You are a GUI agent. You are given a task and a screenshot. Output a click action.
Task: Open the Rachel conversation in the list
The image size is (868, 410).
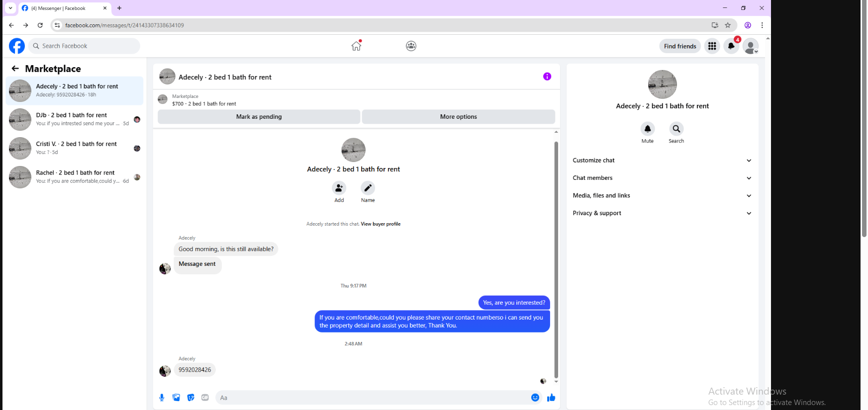coord(75,177)
